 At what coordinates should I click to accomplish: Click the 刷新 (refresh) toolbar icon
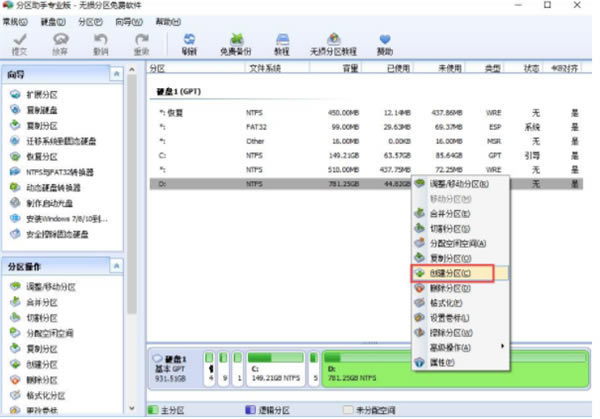(189, 44)
